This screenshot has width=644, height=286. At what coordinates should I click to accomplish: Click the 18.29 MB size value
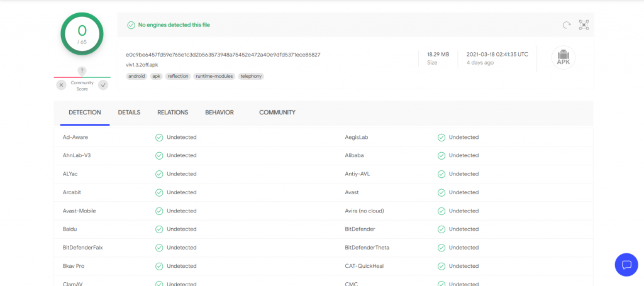(438, 54)
